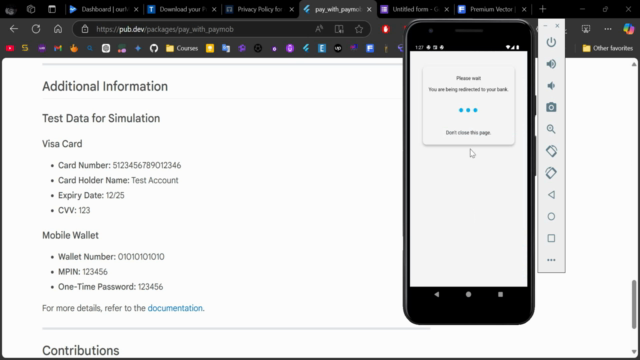
Task: Tap the Android home button on the phone
Action: [x=468, y=294]
